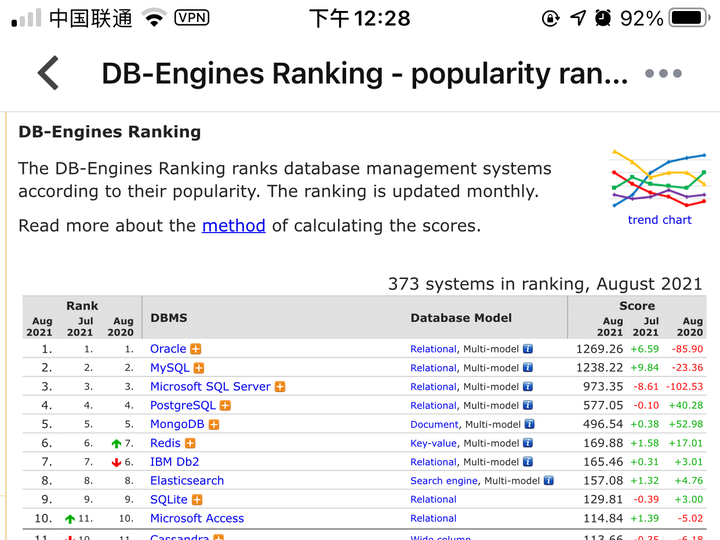Click the Wi-Fi icon in the status bar
The height and width of the screenshot is (540, 720).
tap(154, 18)
